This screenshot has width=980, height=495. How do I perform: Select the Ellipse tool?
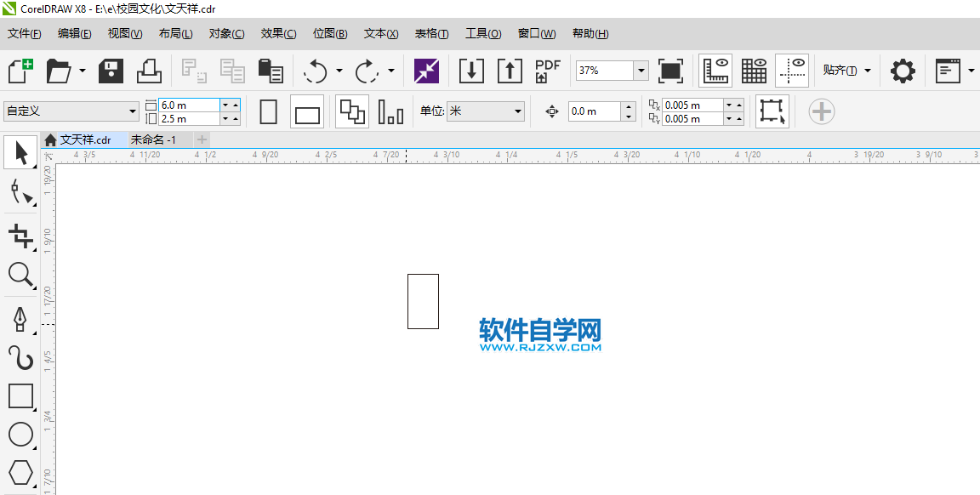click(x=20, y=435)
